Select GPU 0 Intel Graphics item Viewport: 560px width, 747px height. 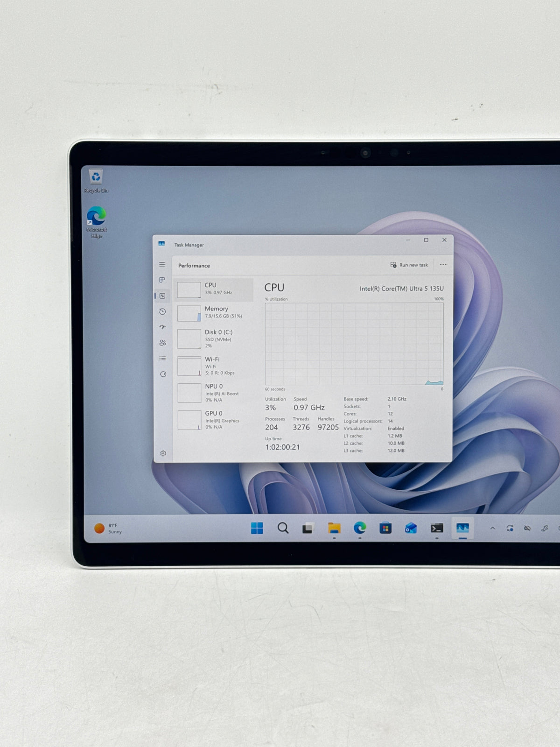(214, 420)
